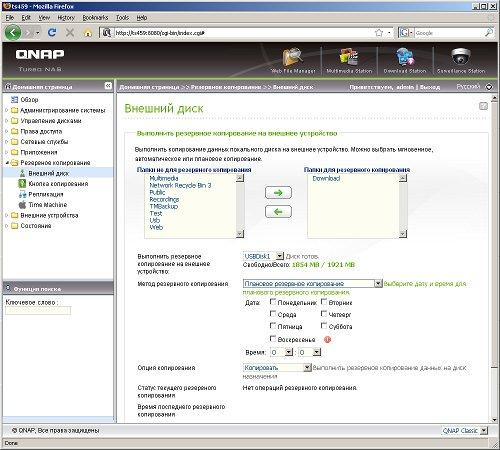Open the hour dropdown next to Время

coord(281,352)
